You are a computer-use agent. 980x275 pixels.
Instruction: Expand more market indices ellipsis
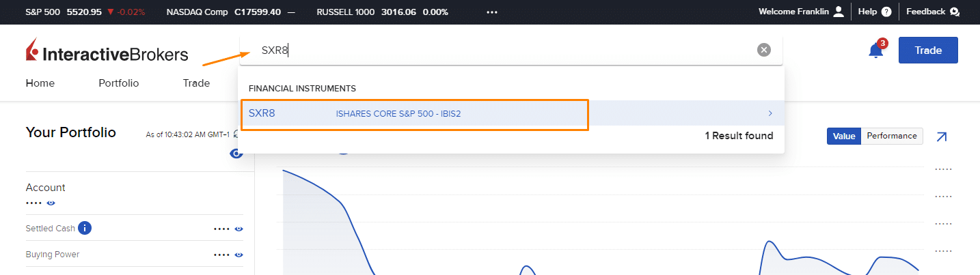492,12
